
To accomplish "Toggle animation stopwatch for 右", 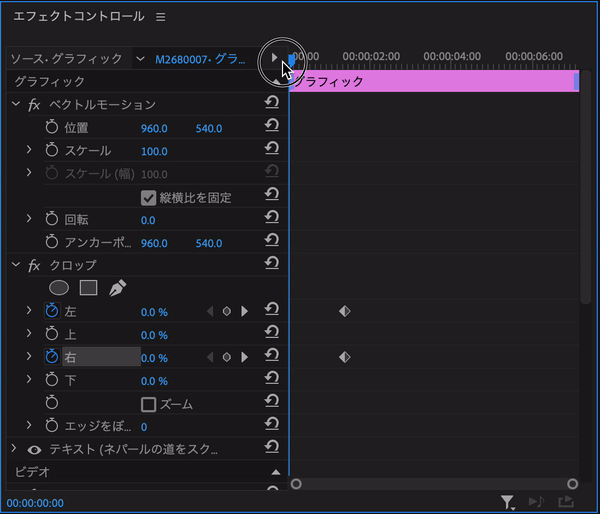I will pos(52,357).
